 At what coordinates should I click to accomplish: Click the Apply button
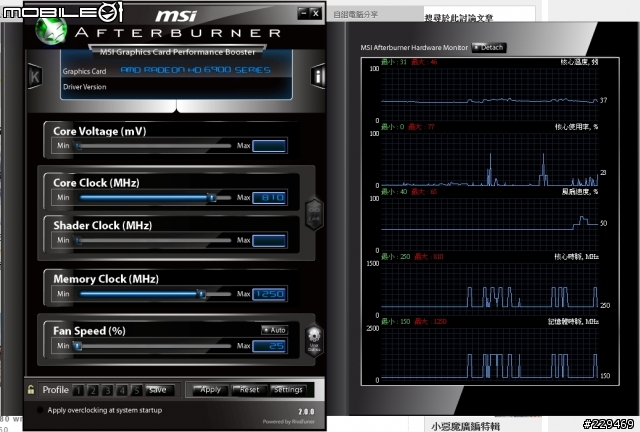point(209,390)
